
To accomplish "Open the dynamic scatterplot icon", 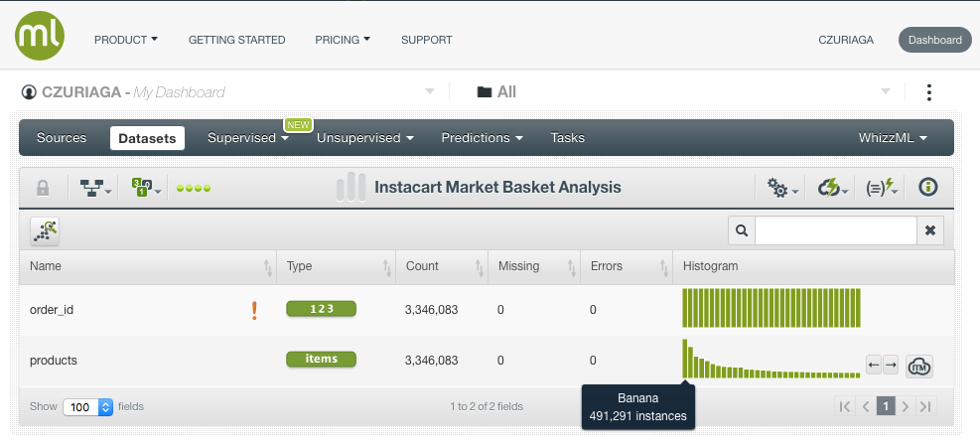I will coord(45,230).
